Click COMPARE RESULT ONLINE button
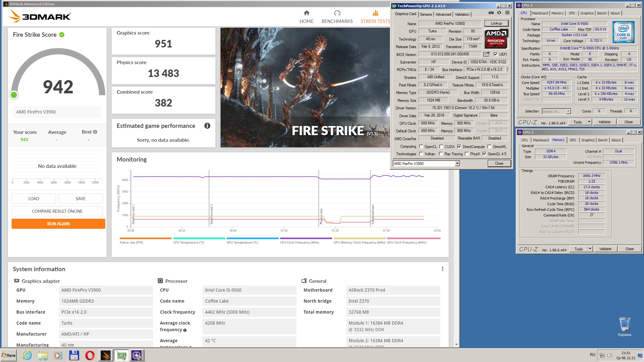This screenshot has width=644, height=362. point(57,211)
